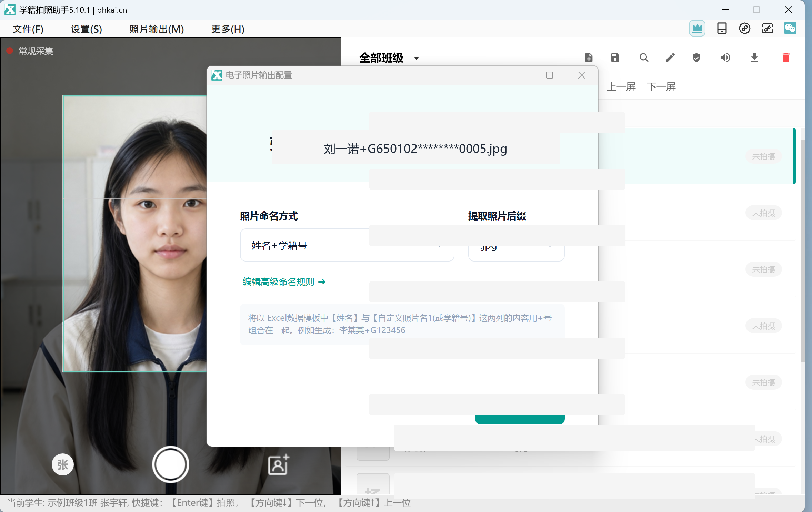Minimize the 电子照片输出配置 dialog
The height and width of the screenshot is (512, 812).
(x=518, y=75)
